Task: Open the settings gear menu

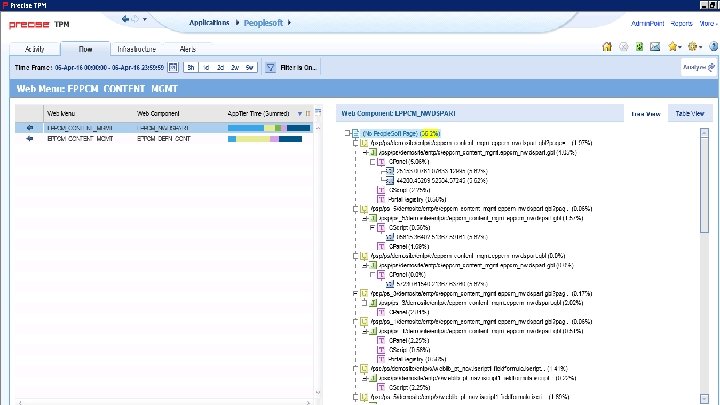Action: pyautogui.click(x=694, y=46)
